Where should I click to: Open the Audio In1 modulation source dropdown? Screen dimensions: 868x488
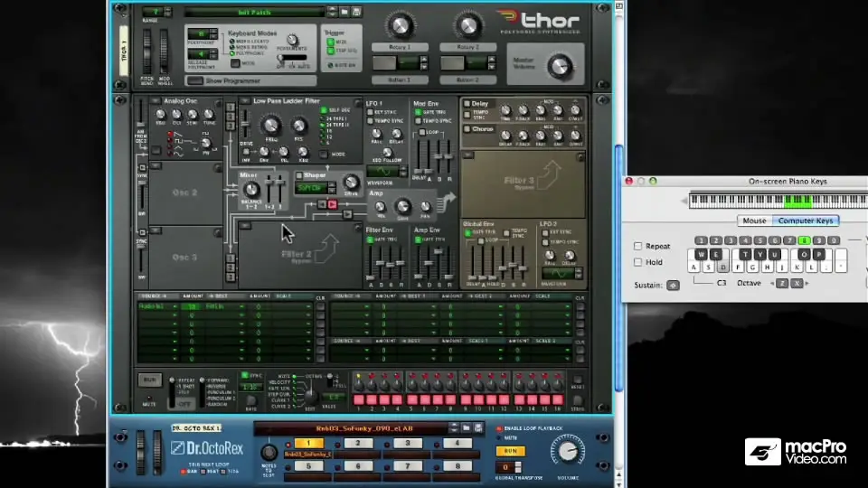pyautogui.click(x=157, y=306)
